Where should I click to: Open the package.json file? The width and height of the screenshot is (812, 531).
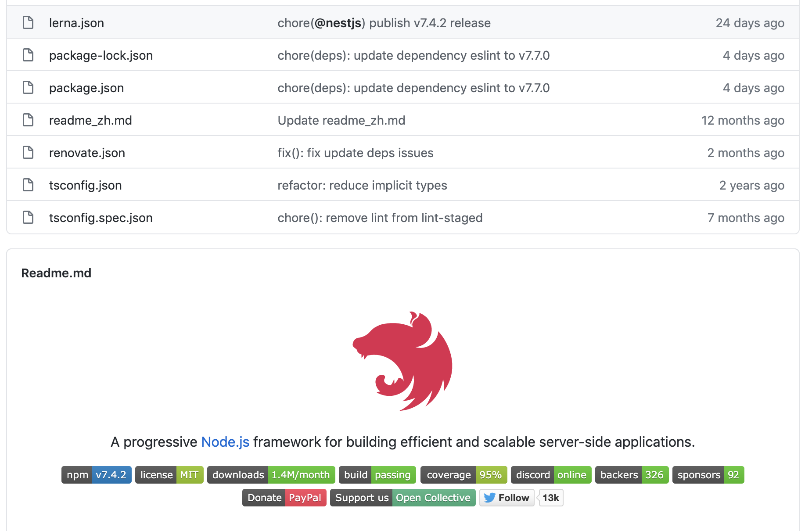pos(86,88)
